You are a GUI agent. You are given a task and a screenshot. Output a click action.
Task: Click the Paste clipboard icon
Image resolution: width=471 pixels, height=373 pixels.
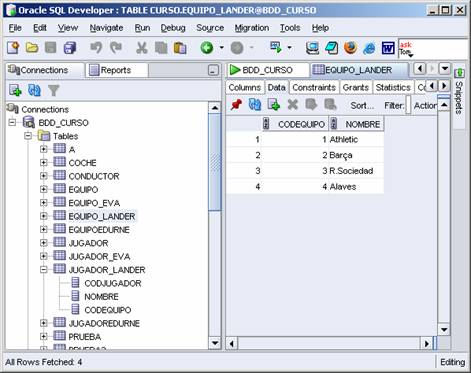pyautogui.click(x=180, y=48)
